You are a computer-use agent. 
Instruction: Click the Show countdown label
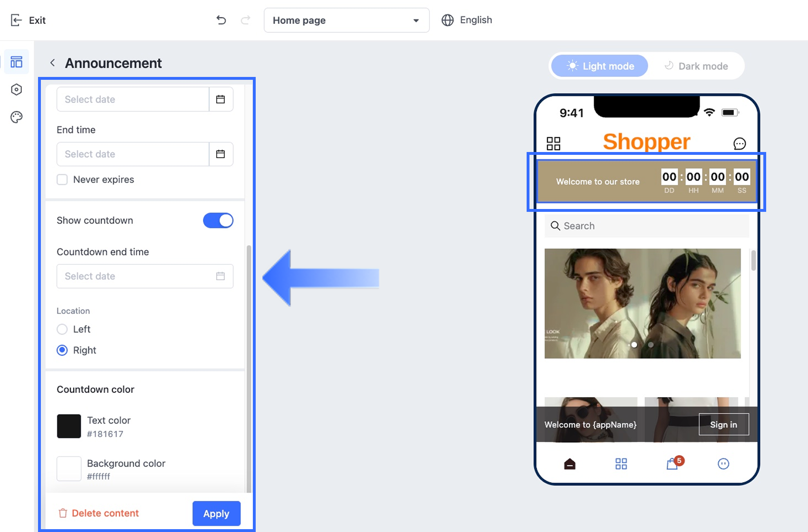[x=95, y=220]
